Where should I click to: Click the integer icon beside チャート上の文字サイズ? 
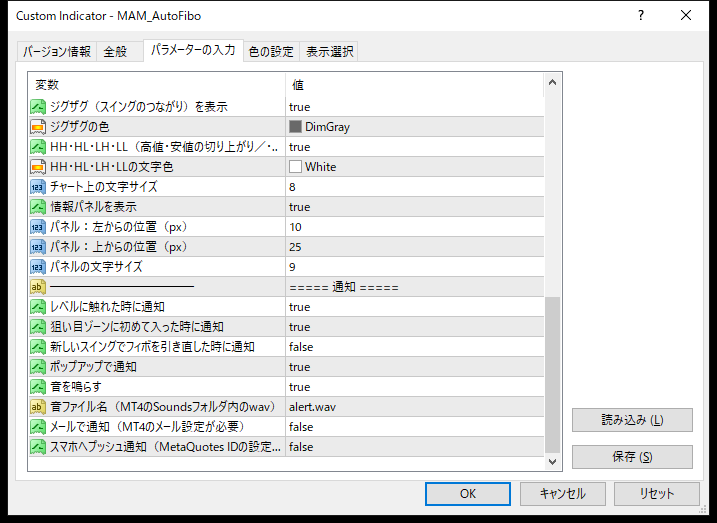tap(38, 187)
